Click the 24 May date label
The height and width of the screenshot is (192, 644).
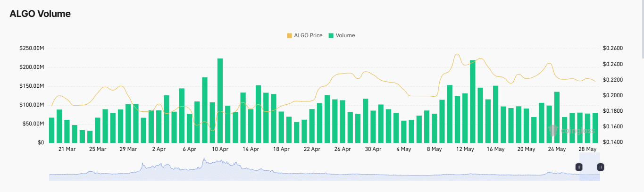coord(557,149)
